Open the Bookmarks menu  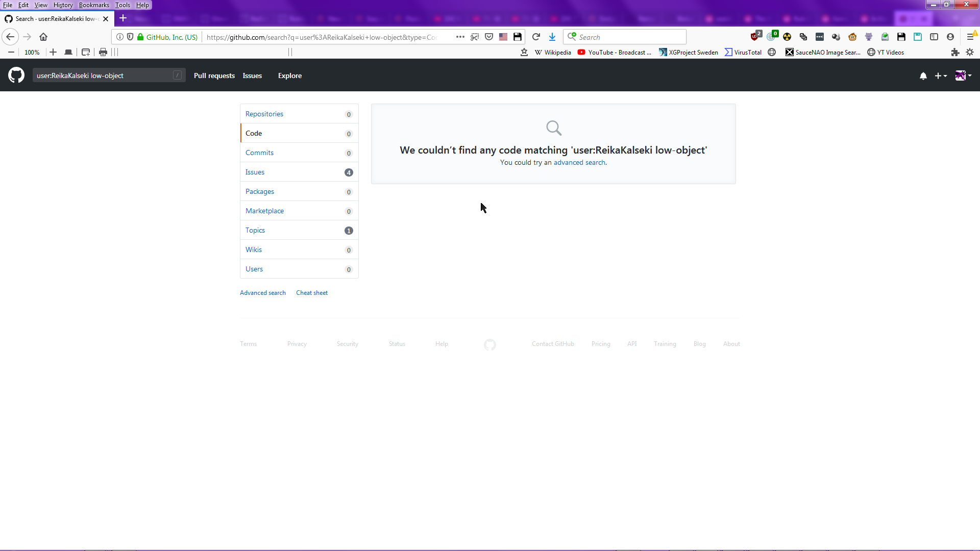94,5
